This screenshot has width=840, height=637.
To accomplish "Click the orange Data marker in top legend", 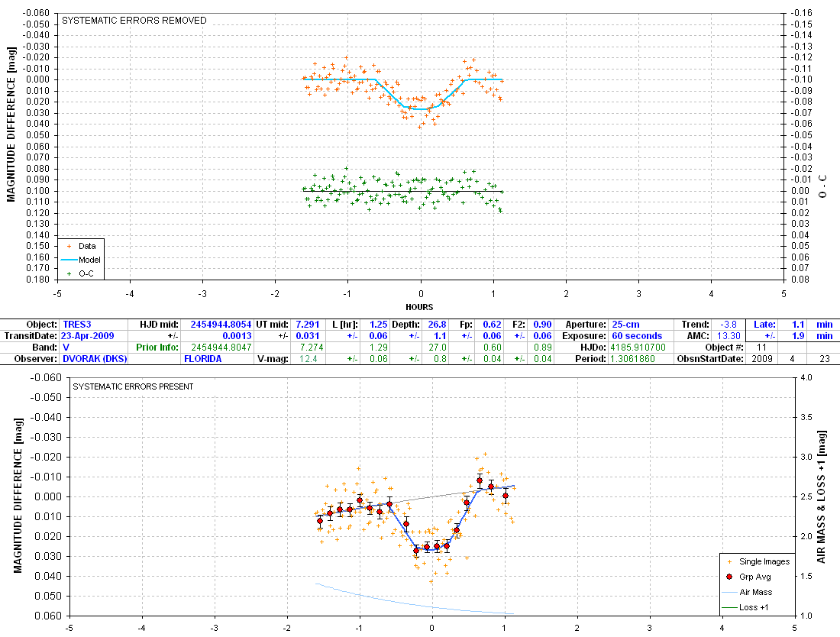I will click(x=70, y=246).
